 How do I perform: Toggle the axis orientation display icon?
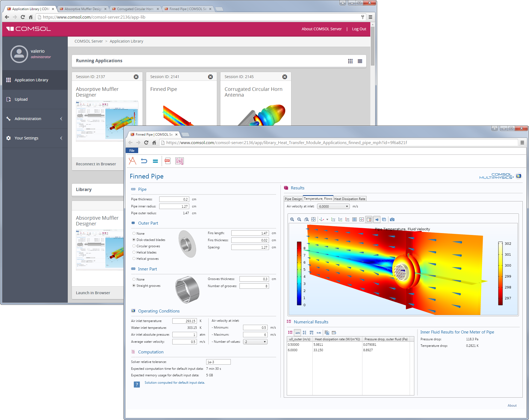(x=362, y=219)
